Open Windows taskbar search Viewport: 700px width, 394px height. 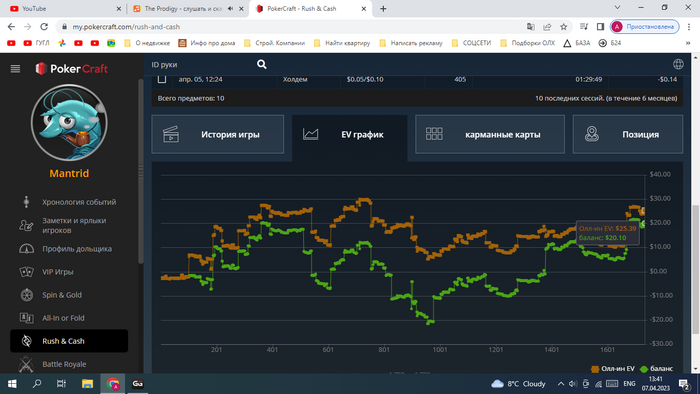(37, 384)
